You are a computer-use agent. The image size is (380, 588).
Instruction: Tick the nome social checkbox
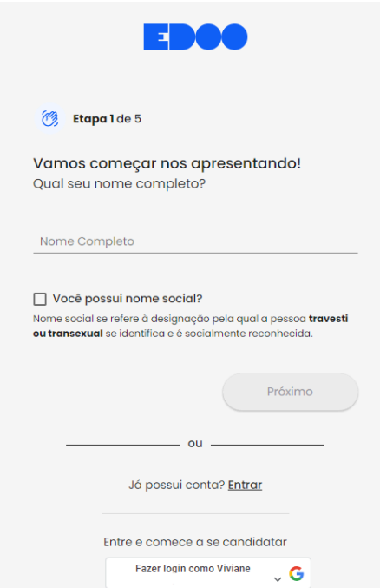pyautogui.click(x=40, y=299)
